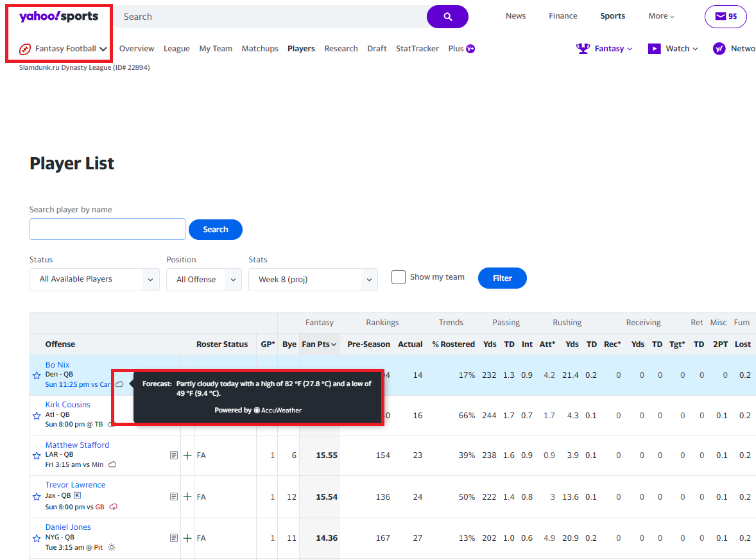The image size is (756, 560).
Task: Open Kirk Cousins player link
Action: pos(67,405)
